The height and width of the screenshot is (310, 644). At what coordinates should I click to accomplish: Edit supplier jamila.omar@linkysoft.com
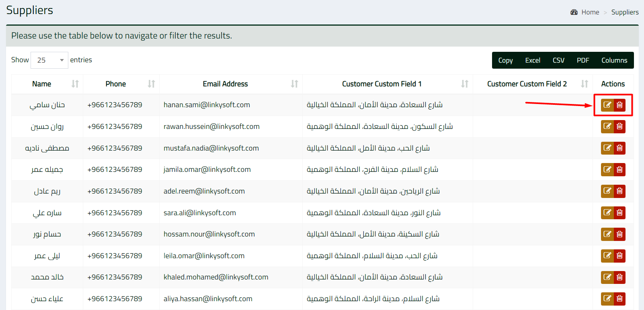coord(607,169)
